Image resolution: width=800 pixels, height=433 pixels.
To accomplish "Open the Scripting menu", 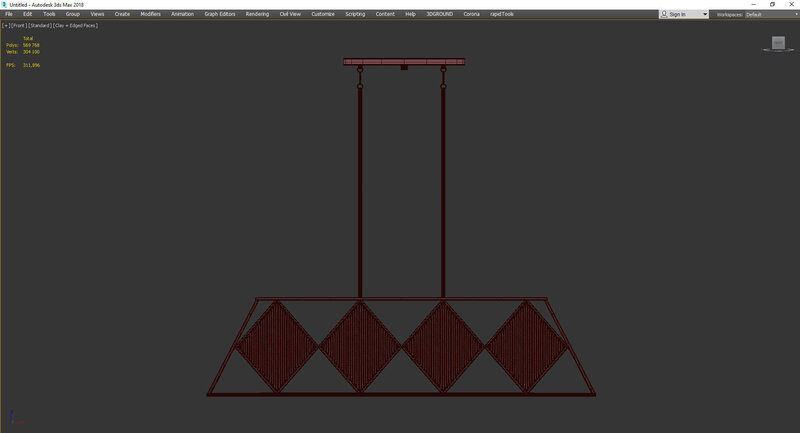I will (355, 14).
